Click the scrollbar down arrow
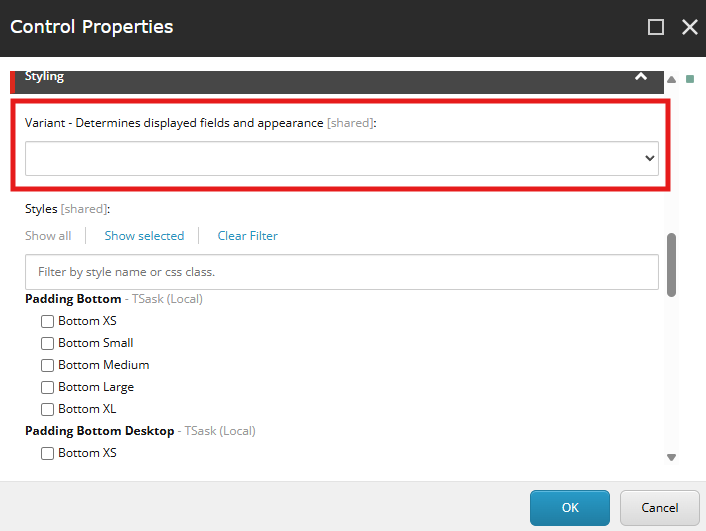This screenshot has height=531, width=706. 672,457
